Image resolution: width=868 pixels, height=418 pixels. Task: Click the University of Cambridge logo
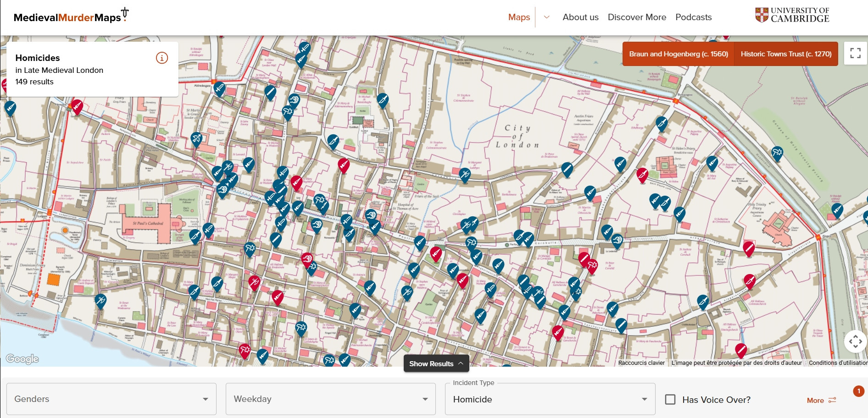pos(792,15)
